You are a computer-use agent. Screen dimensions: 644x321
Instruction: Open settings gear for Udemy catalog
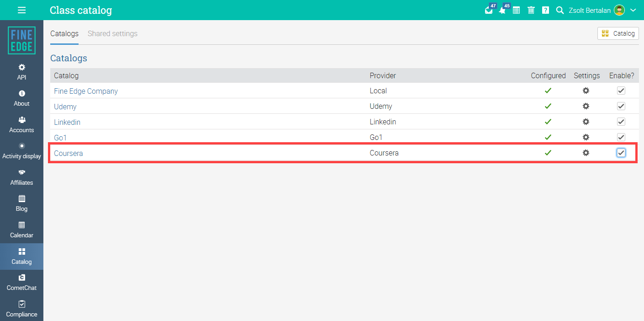pyautogui.click(x=586, y=106)
